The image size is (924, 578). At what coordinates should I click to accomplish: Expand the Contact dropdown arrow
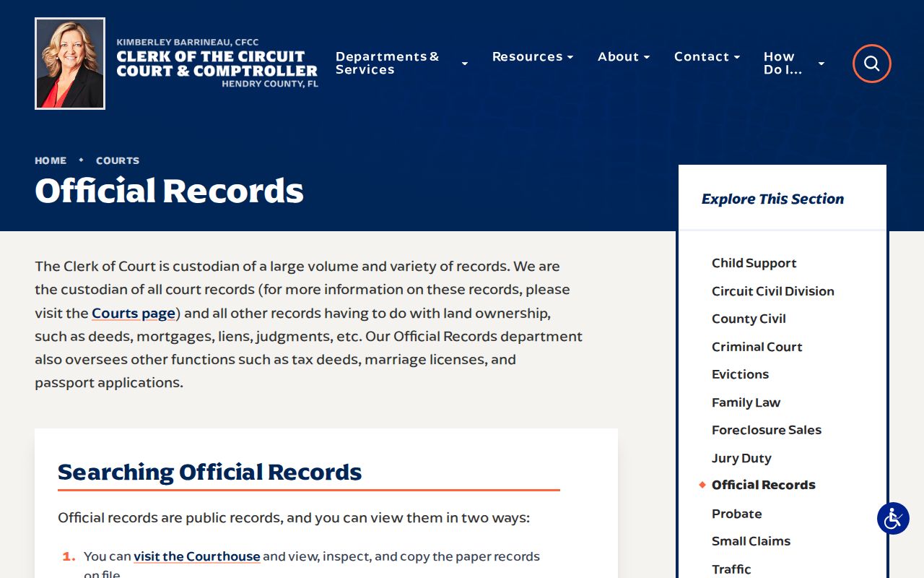(x=737, y=57)
